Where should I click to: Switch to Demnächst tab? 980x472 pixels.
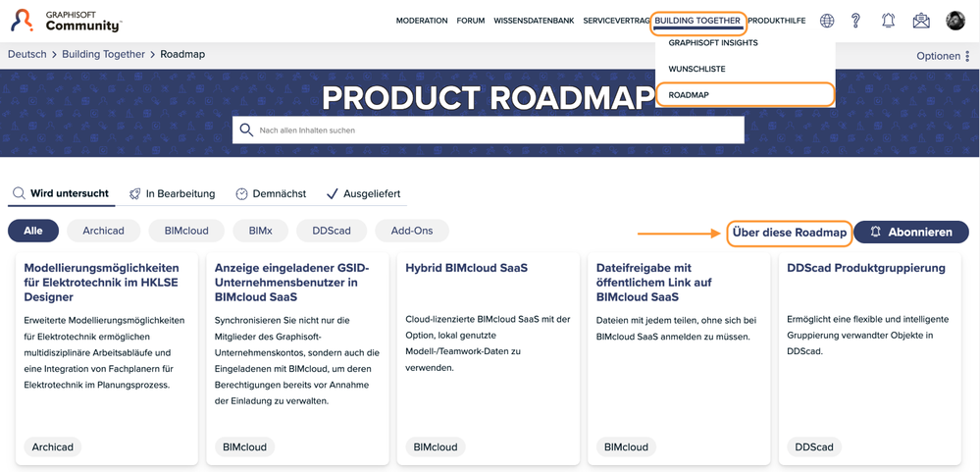tap(272, 193)
